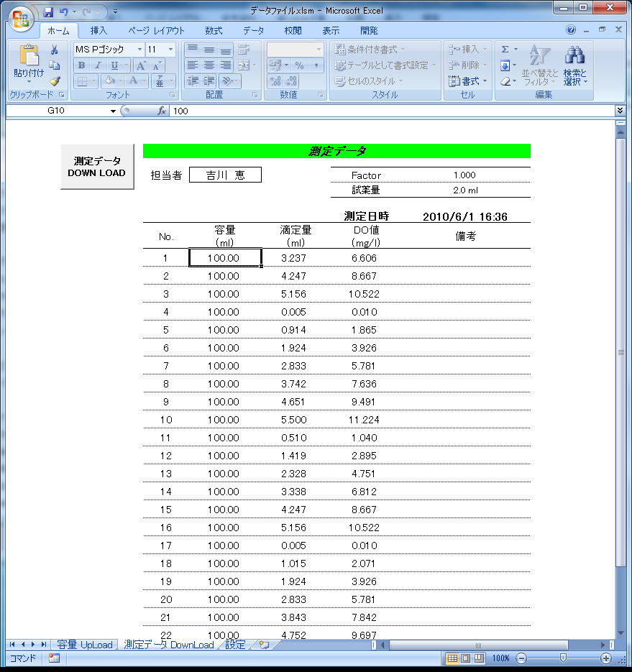
Task: Open Excel Help with the question mark icon
Action: (x=571, y=29)
